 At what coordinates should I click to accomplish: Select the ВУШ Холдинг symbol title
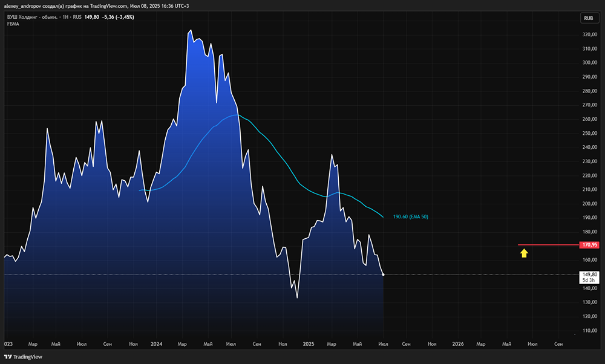click(33, 17)
